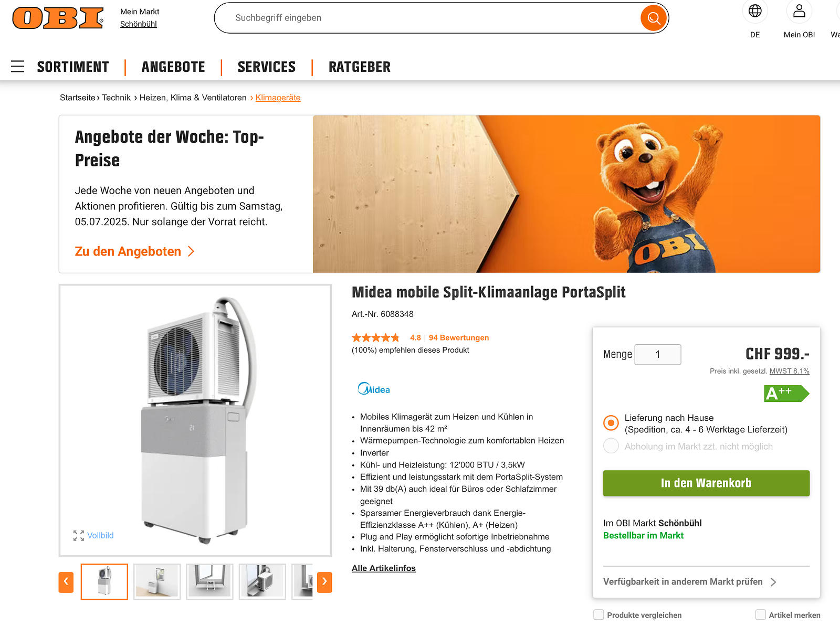
Task: Click the Midea brand logo
Action: (374, 389)
